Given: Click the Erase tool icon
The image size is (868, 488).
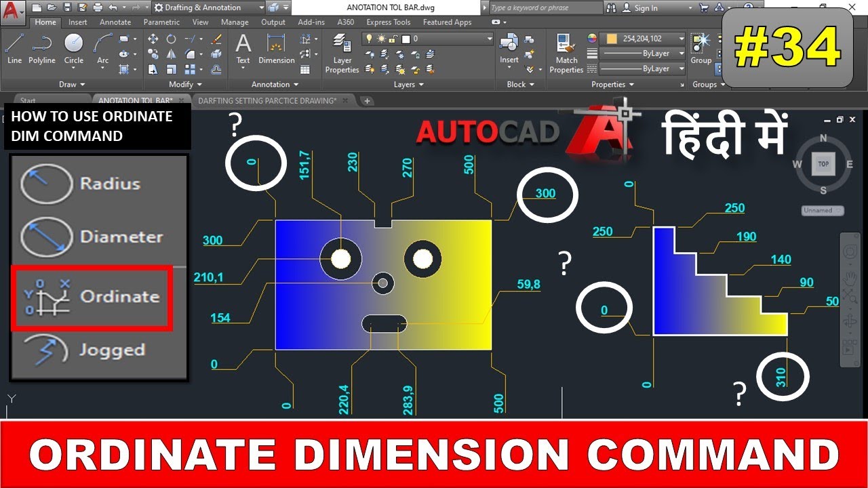Looking at the screenshot, I should point(216,39).
